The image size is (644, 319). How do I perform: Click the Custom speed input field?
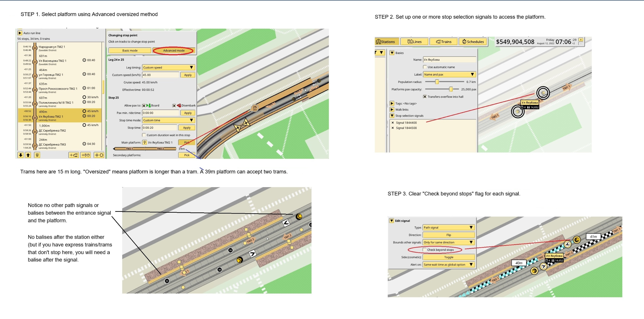(160, 75)
